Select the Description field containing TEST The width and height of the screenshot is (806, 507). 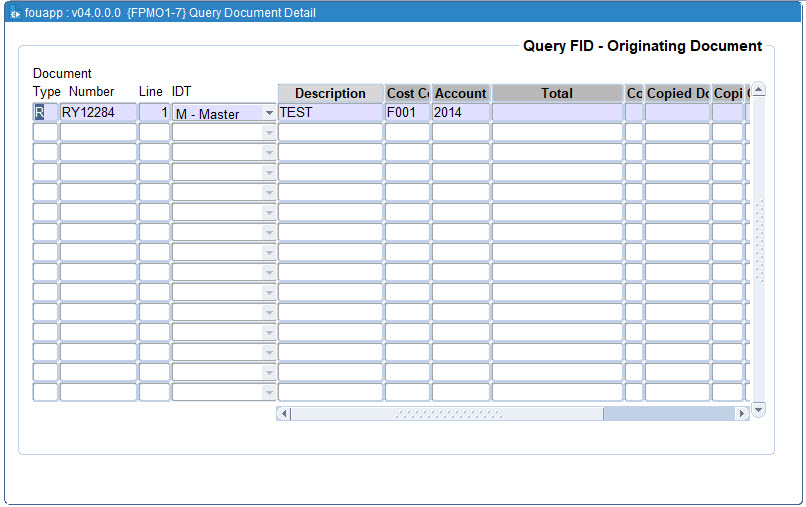(330, 113)
